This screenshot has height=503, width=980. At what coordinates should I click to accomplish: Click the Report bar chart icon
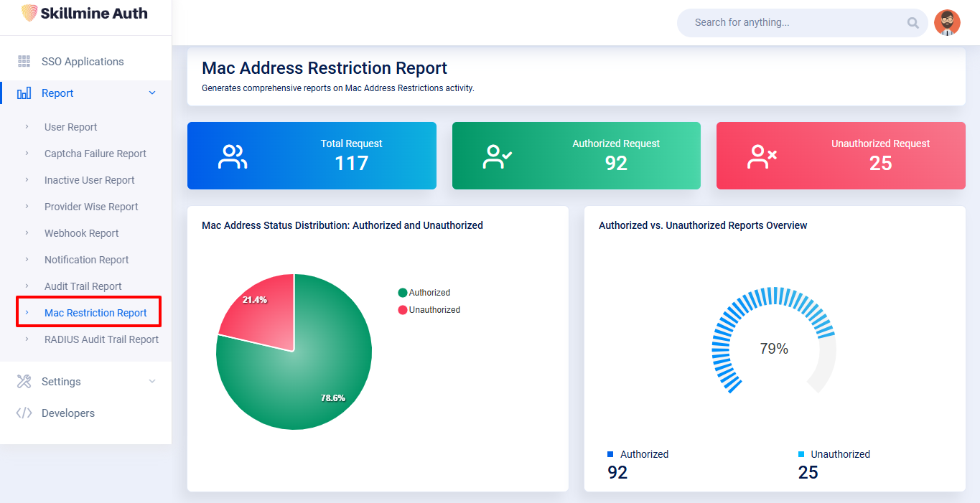tap(24, 93)
